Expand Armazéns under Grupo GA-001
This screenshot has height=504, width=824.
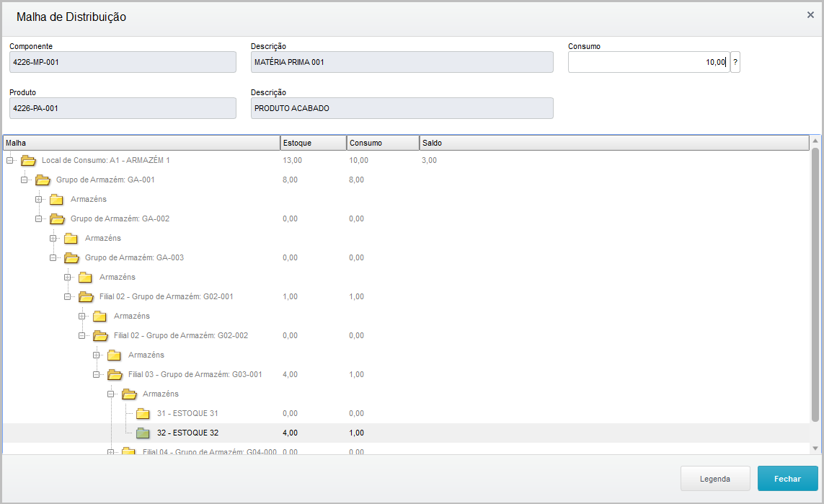[x=39, y=199]
